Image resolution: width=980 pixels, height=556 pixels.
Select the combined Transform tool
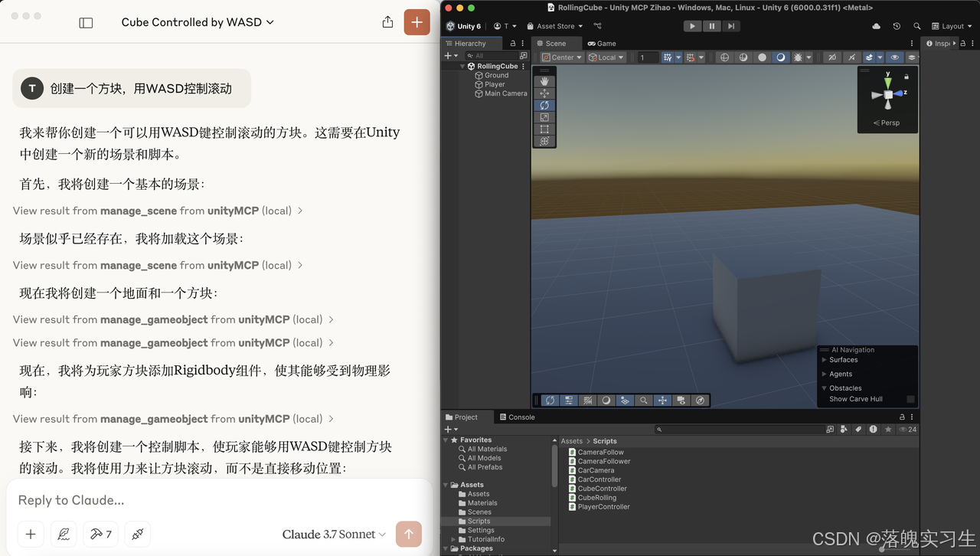[x=544, y=141]
